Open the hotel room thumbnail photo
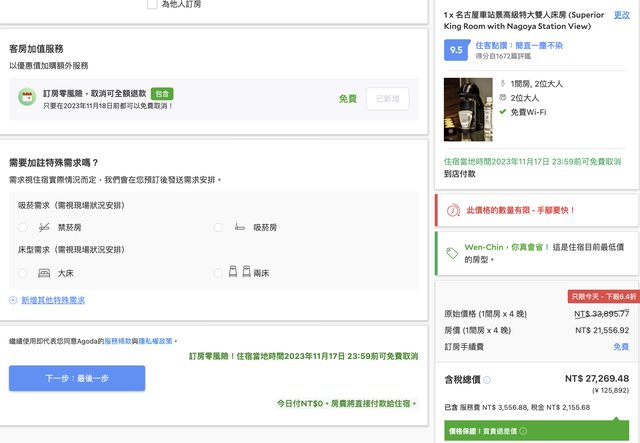Viewport: 640px width, 443px height. click(x=468, y=110)
